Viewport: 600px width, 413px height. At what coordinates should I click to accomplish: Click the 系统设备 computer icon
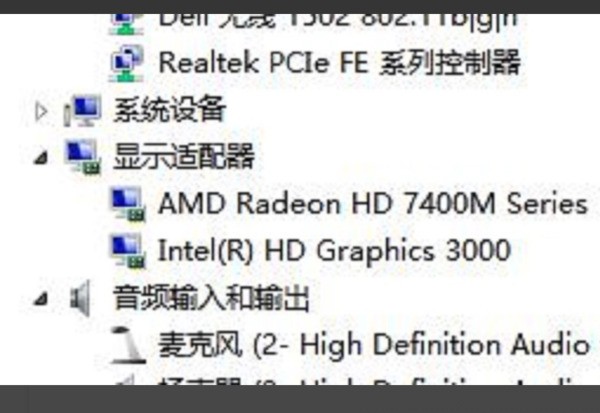pyautogui.click(x=83, y=111)
